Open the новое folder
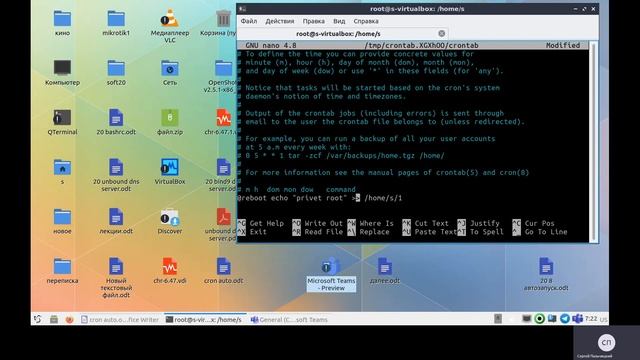 (x=62, y=217)
